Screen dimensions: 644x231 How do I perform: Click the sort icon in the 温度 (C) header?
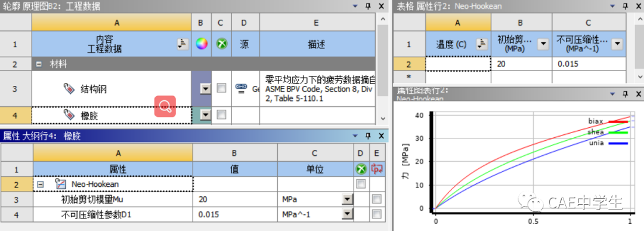482,44
